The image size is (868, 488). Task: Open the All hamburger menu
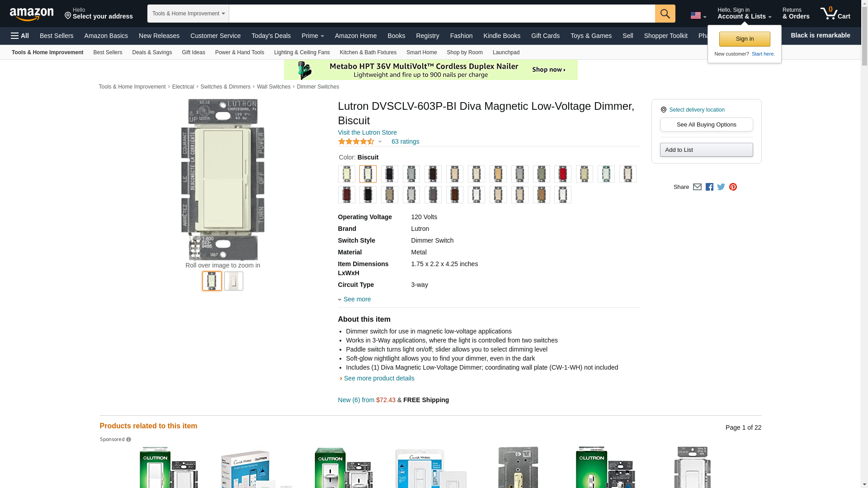(x=20, y=36)
